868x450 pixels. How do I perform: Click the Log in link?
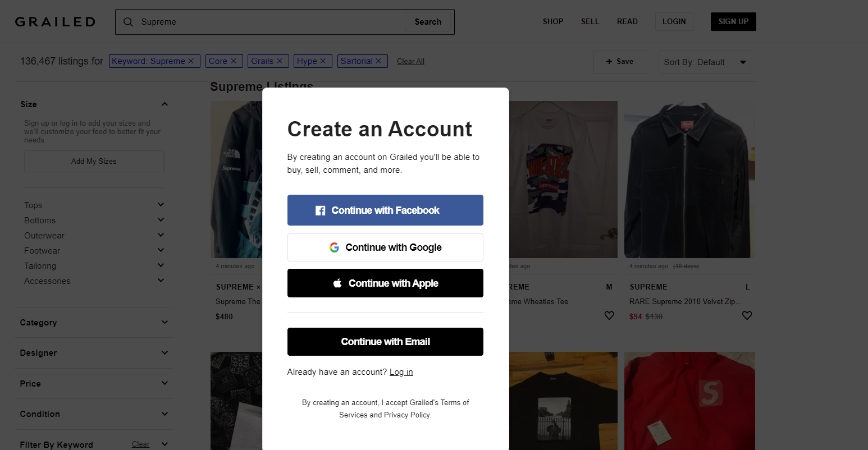401,371
